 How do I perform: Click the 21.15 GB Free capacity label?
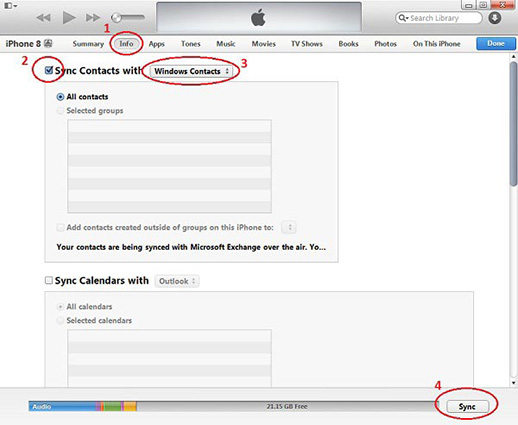(x=287, y=406)
